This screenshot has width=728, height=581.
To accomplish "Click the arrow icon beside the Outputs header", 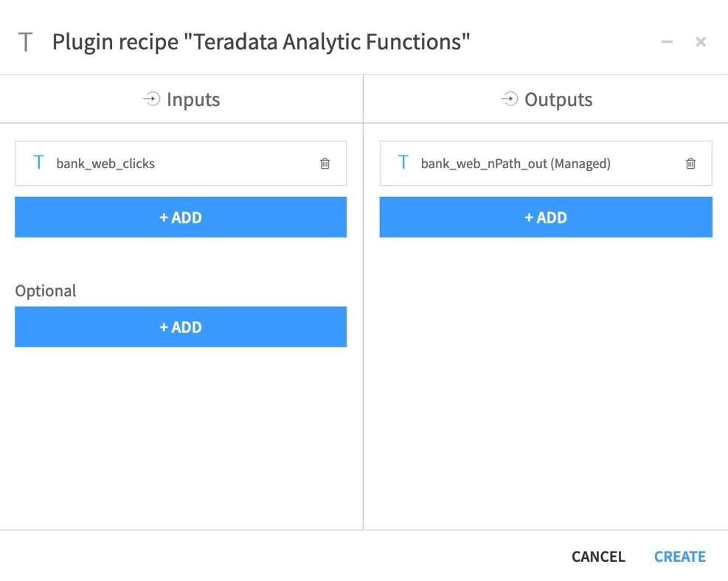I will tap(509, 98).
